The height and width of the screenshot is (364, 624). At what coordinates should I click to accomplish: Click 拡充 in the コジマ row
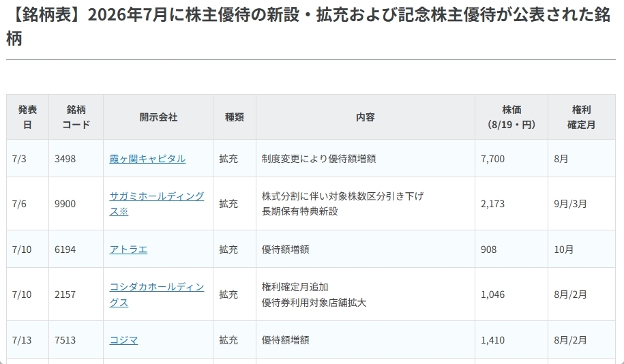coord(228,340)
